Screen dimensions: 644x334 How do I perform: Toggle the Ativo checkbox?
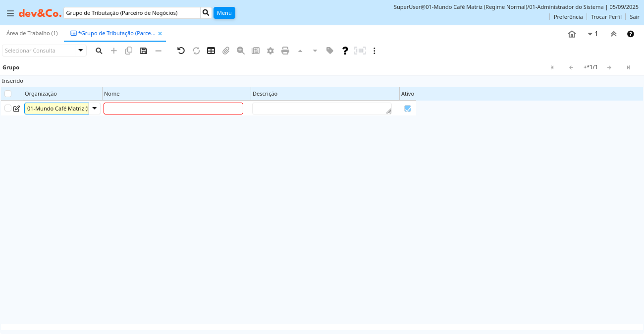click(x=408, y=109)
